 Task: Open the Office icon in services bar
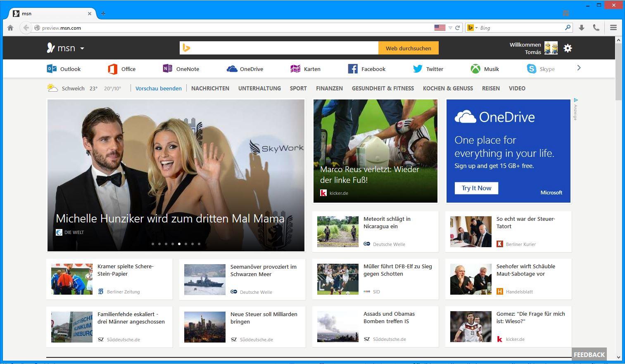pyautogui.click(x=112, y=69)
